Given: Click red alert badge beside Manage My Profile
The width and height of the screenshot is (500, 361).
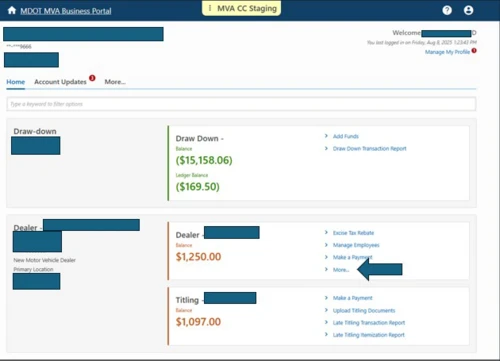Looking at the screenshot, I should (474, 51).
